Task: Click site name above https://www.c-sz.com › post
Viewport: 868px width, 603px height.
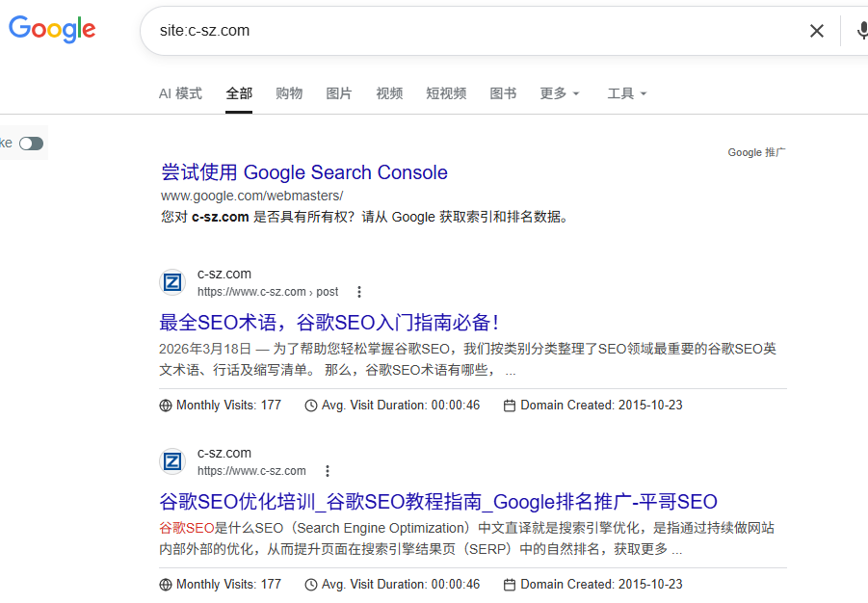Action: coord(224,274)
